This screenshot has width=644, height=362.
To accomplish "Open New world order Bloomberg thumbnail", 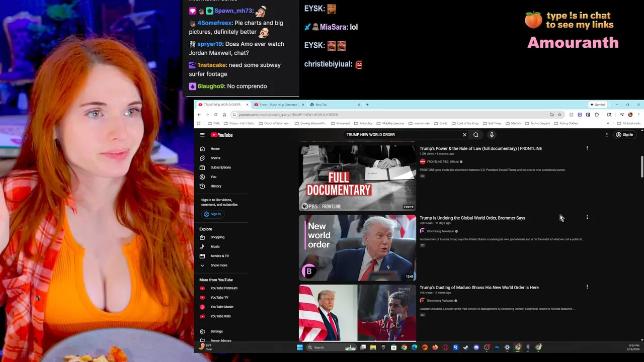I will pos(357,247).
